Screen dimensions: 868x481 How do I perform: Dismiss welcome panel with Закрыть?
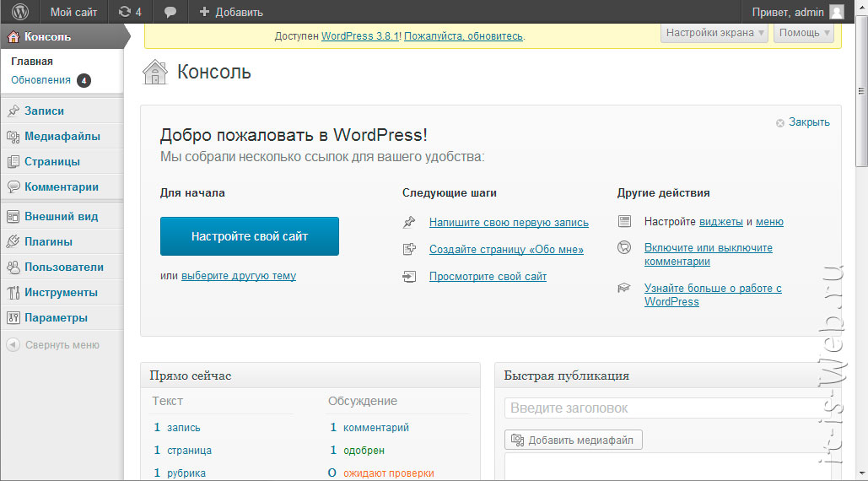point(803,122)
